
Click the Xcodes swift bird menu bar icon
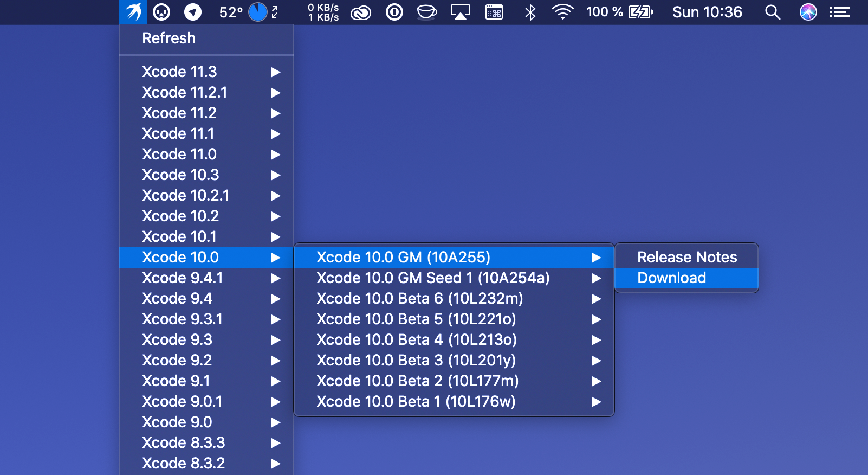point(133,12)
